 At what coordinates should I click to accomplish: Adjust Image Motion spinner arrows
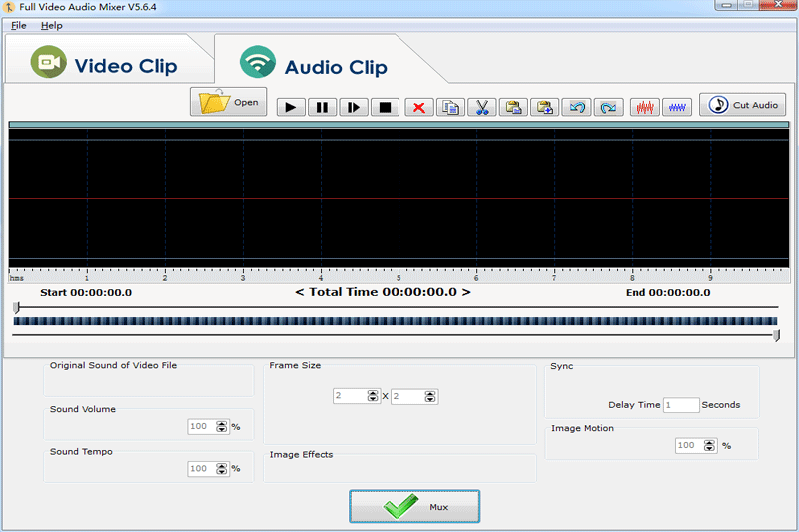[710, 446]
